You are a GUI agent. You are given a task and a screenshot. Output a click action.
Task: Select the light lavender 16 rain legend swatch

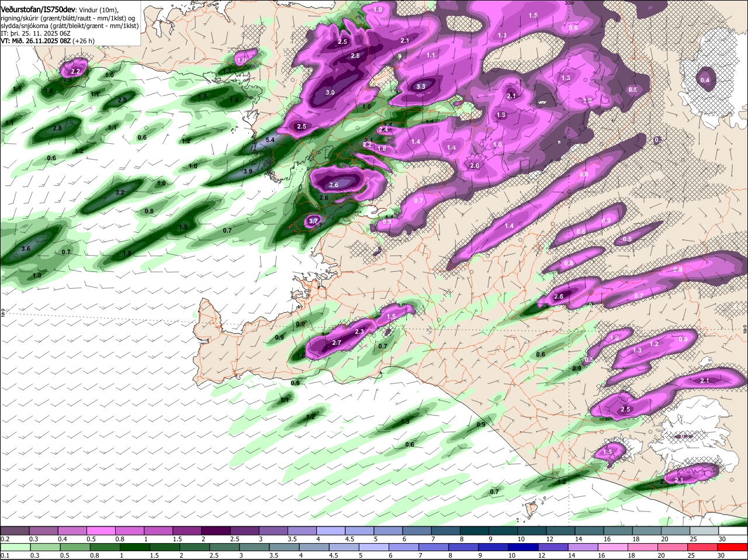[613, 547]
